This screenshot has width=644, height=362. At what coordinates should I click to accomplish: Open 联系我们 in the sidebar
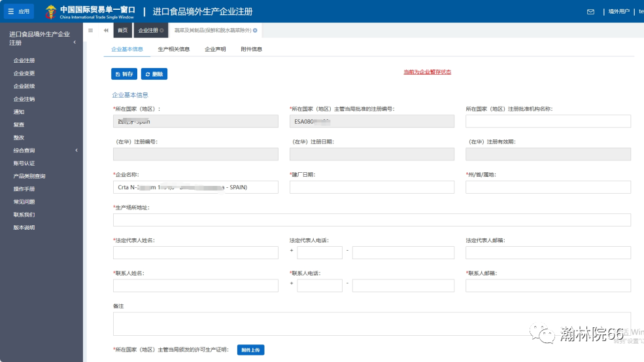[24, 215]
